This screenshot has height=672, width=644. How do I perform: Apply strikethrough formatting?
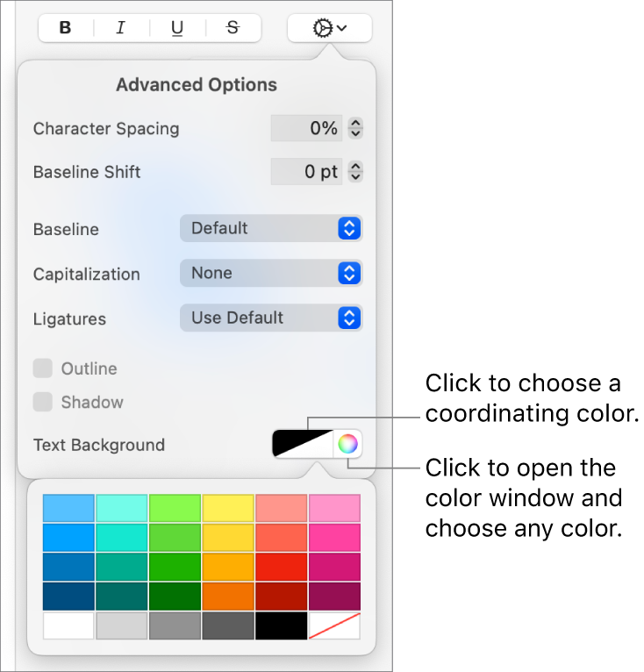233,28
